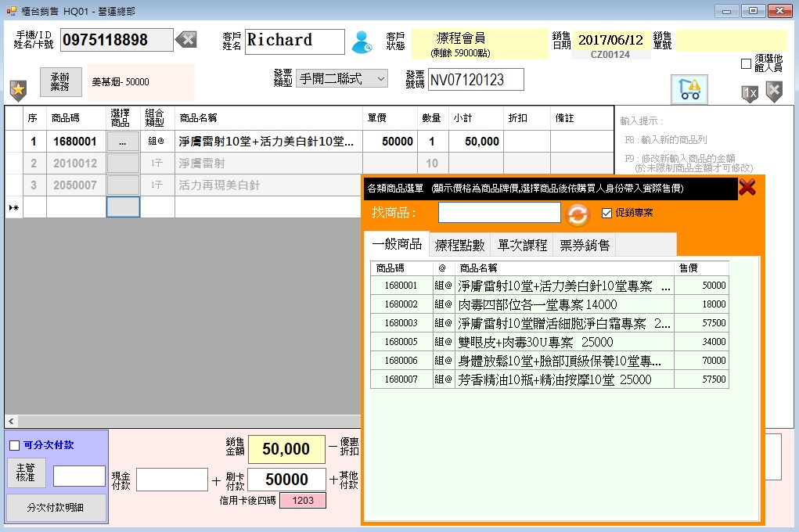This screenshot has height=532, width=799.
Task: Switch to the 療程點數 tab
Action: point(459,245)
